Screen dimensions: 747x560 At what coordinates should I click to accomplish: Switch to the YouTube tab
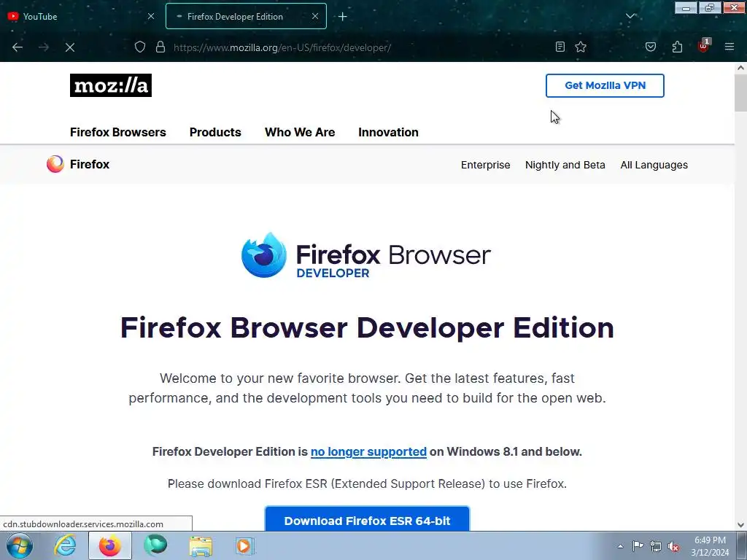tap(81, 16)
